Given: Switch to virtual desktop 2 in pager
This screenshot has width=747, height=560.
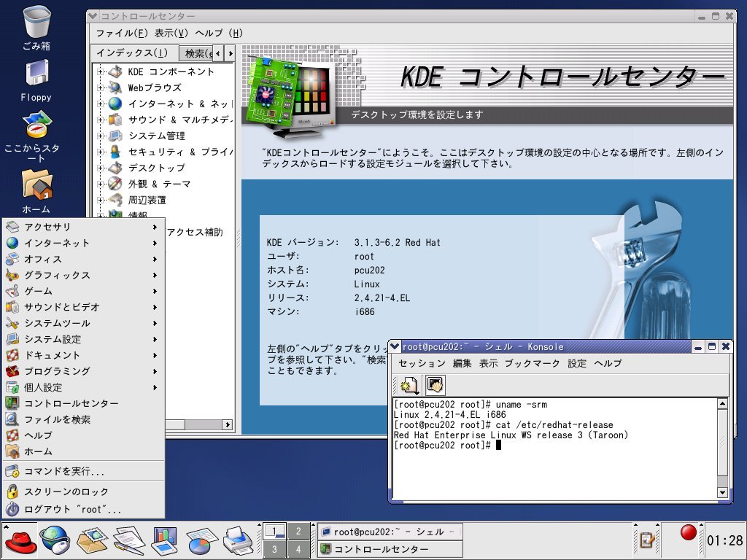Looking at the screenshot, I should (x=298, y=531).
